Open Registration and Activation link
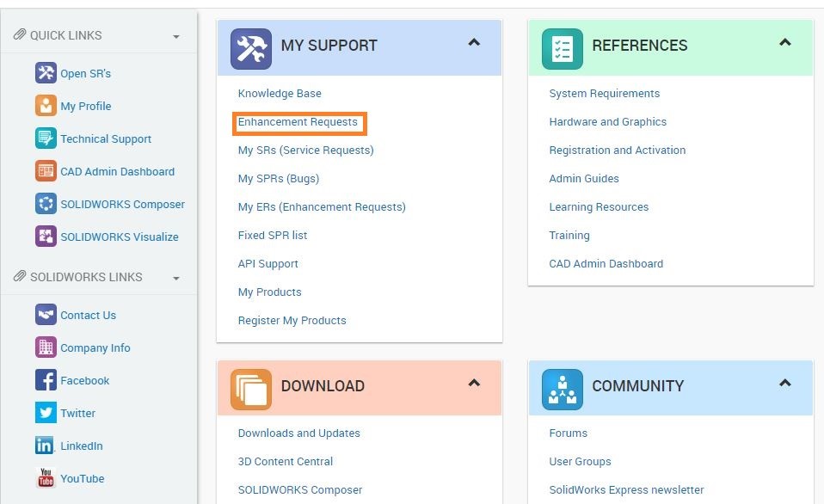 [x=618, y=151]
